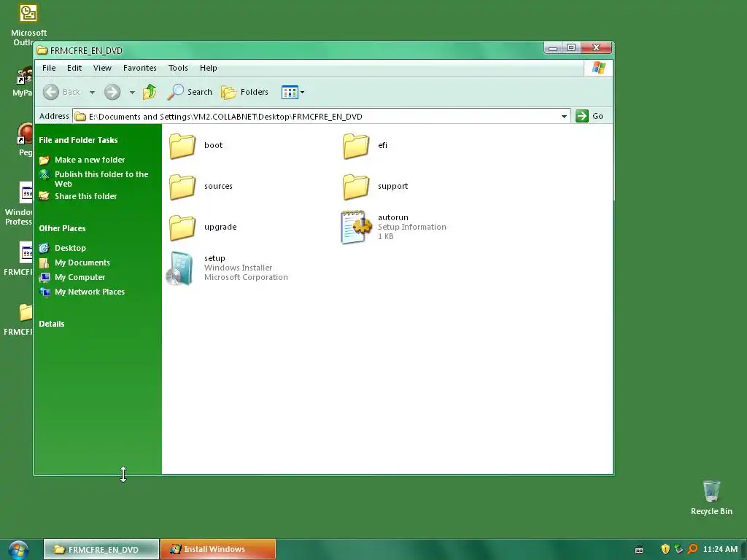The height and width of the screenshot is (560, 747).
Task: Click the My Computer icon in Other Places
Action: (x=44, y=277)
